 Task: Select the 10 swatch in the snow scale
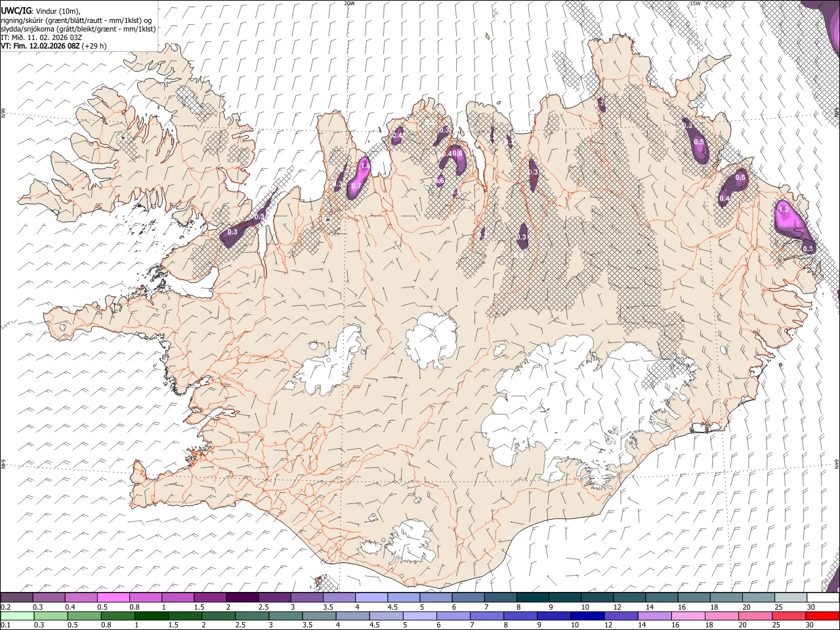pos(597,598)
